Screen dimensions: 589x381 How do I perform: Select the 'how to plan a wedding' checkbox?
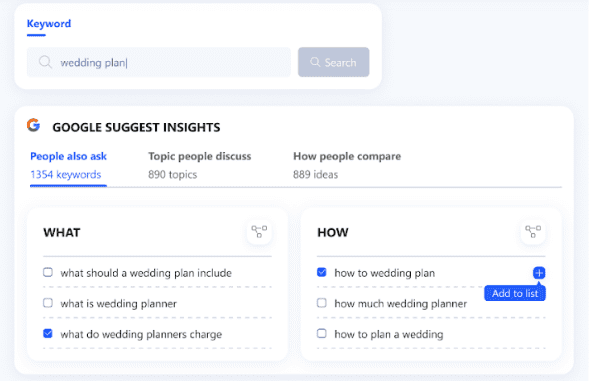tap(322, 333)
